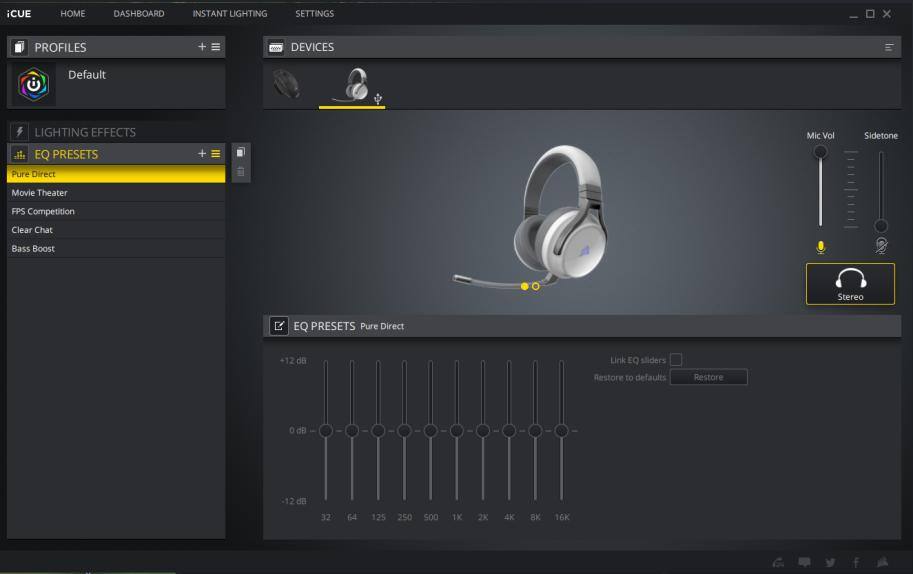Image resolution: width=913 pixels, height=574 pixels.
Task: Go to the Settings menu
Action: 314,14
